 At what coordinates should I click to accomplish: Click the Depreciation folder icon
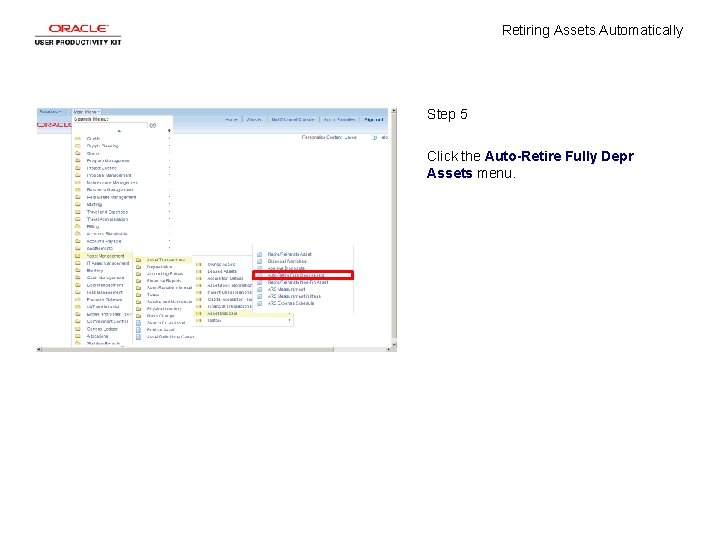[138, 267]
